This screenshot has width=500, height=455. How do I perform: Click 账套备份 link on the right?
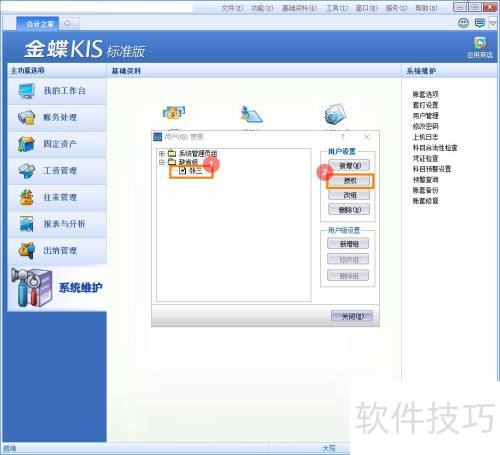point(426,190)
